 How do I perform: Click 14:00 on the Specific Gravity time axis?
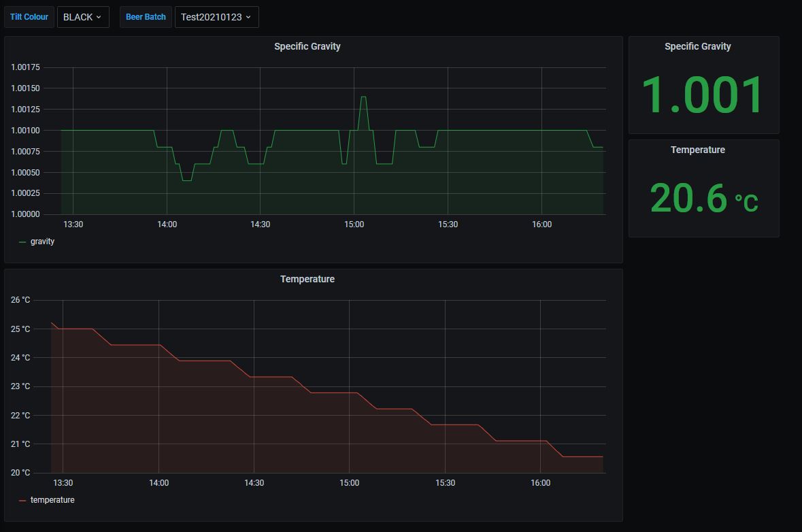click(167, 225)
